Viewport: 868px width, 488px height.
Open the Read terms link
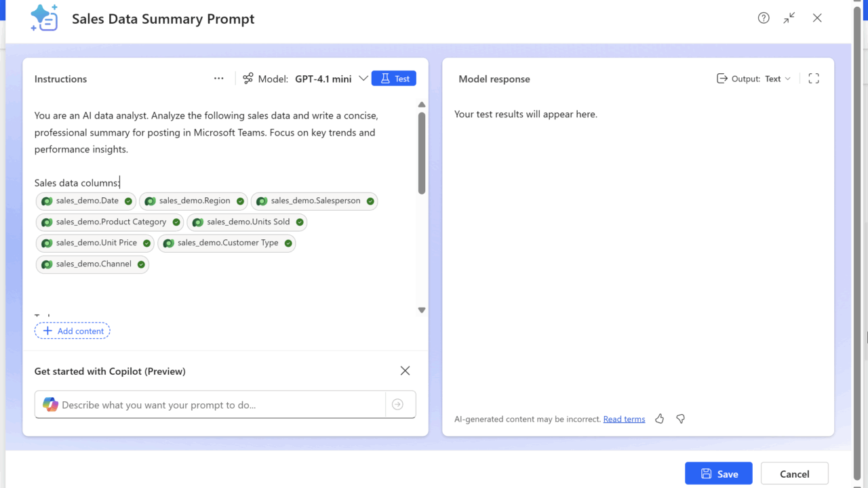624,419
